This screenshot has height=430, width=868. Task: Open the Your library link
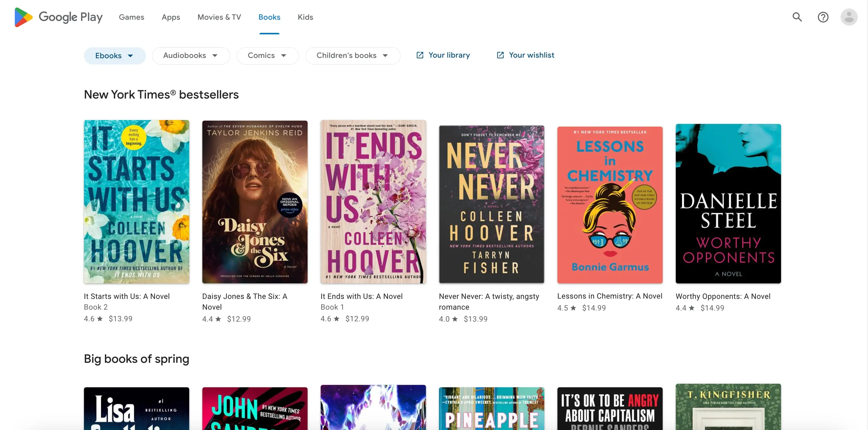click(443, 55)
